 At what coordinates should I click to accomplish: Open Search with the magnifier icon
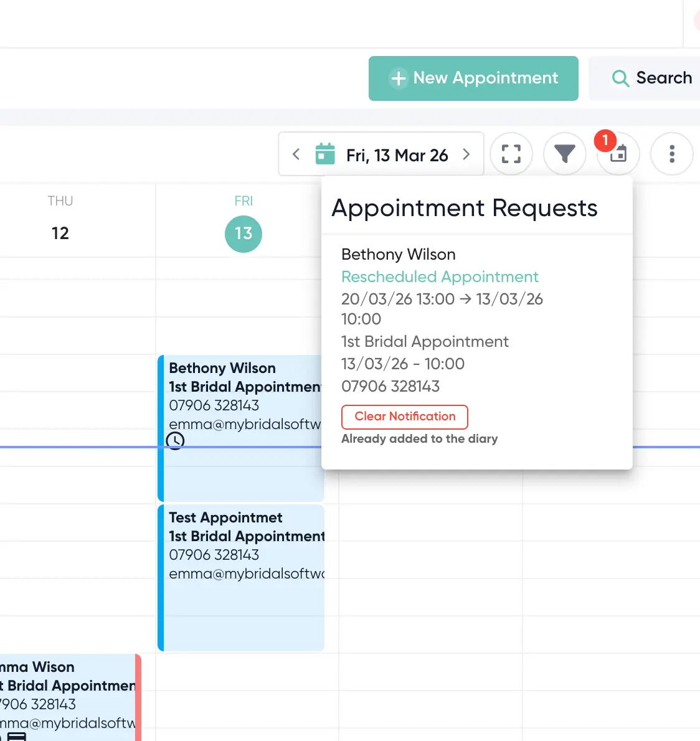point(651,78)
